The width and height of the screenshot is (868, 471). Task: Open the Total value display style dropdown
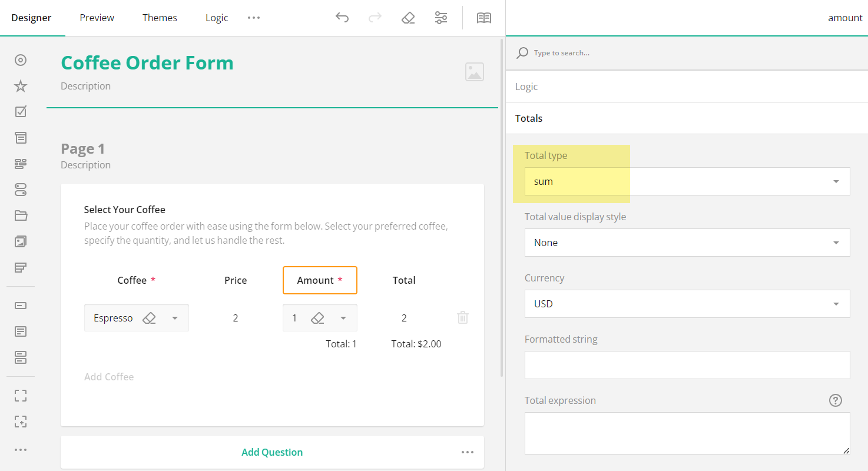tap(687, 243)
